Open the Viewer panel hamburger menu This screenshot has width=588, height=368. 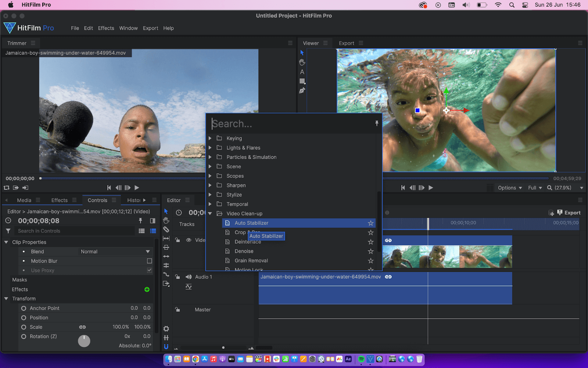(x=325, y=43)
